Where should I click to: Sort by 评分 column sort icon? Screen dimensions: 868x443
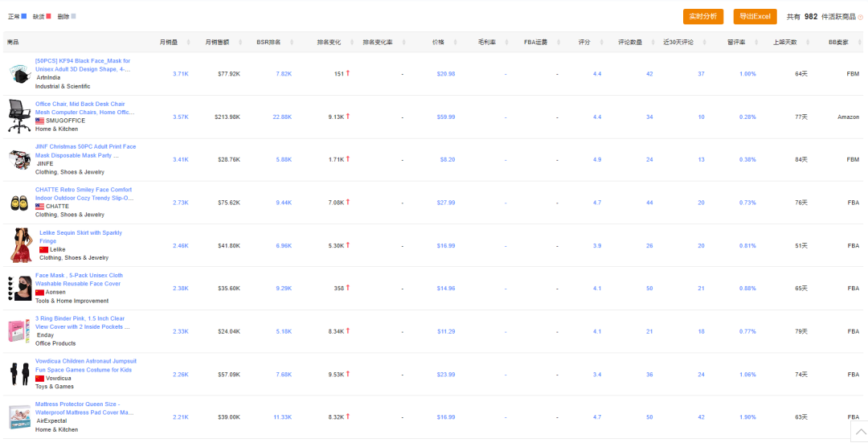(x=601, y=43)
